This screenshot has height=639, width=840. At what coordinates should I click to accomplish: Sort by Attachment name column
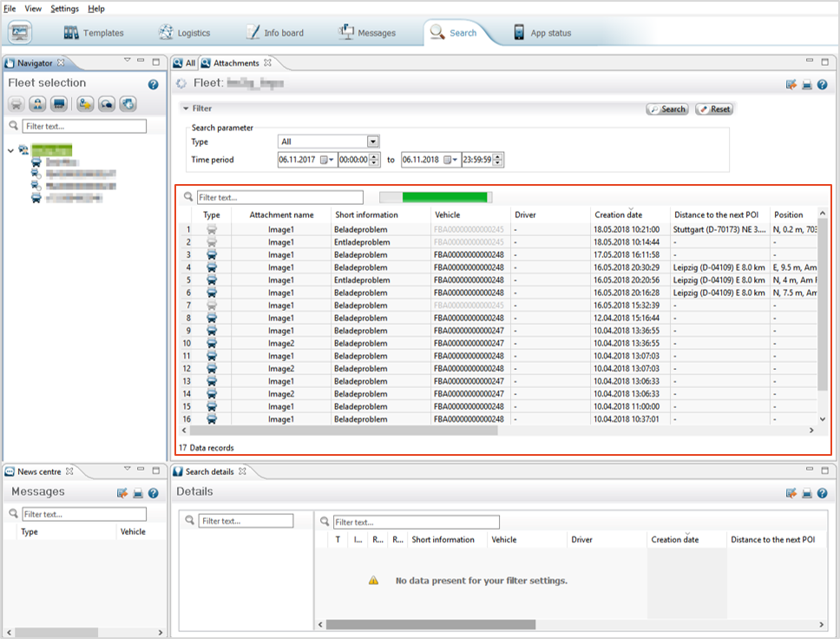(281, 215)
